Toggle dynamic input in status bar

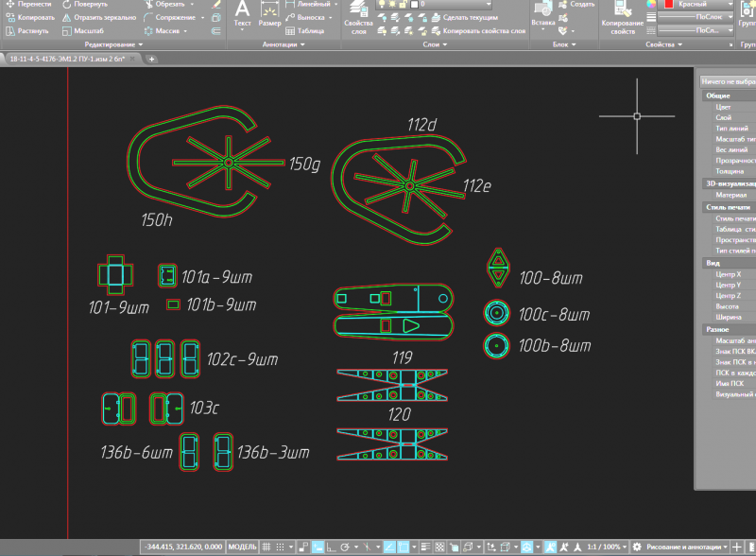[318, 547]
